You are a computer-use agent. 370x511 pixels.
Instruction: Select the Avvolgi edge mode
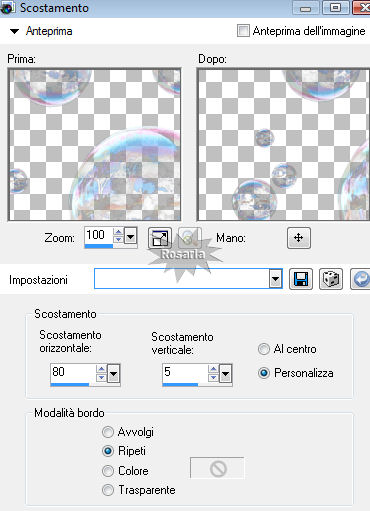107,432
